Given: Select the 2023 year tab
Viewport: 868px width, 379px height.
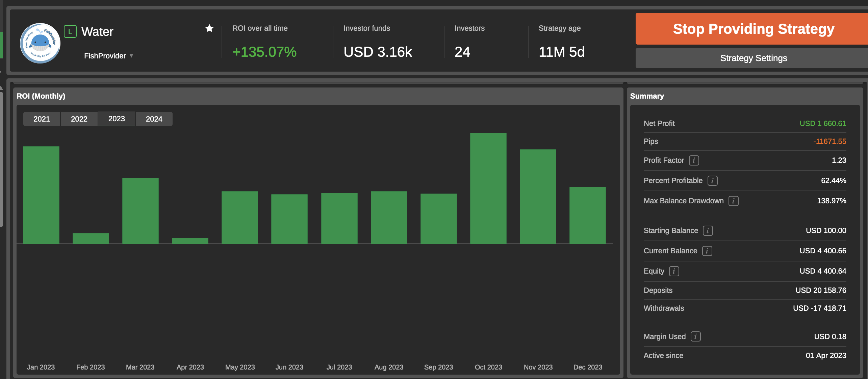Looking at the screenshot, I should pos(117,119).
